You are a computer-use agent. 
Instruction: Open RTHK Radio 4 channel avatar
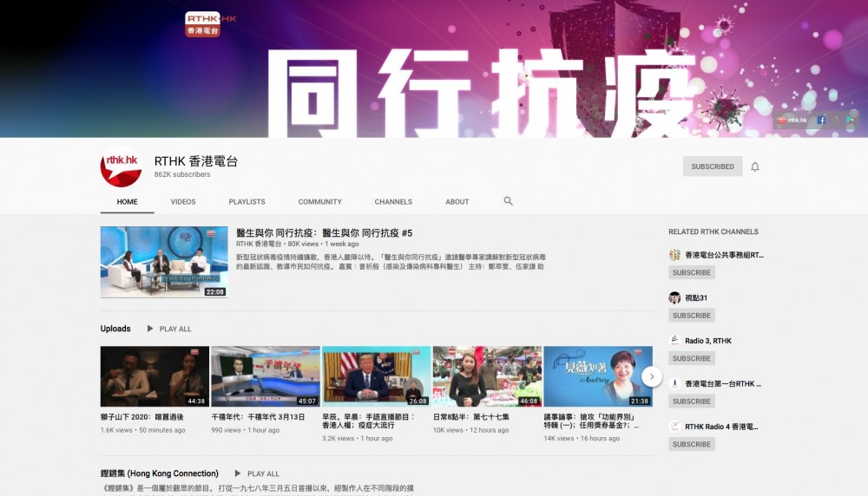tap(674, 427)
